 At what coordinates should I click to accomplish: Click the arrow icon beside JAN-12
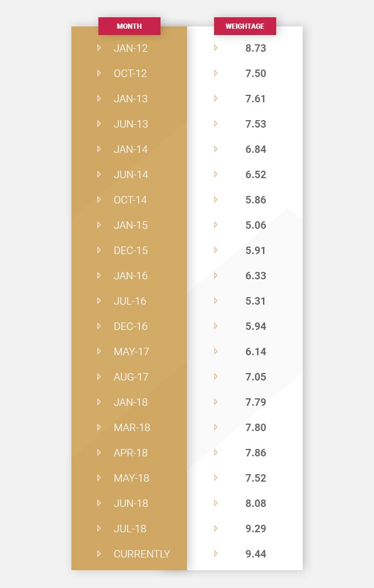coord(99,48)
